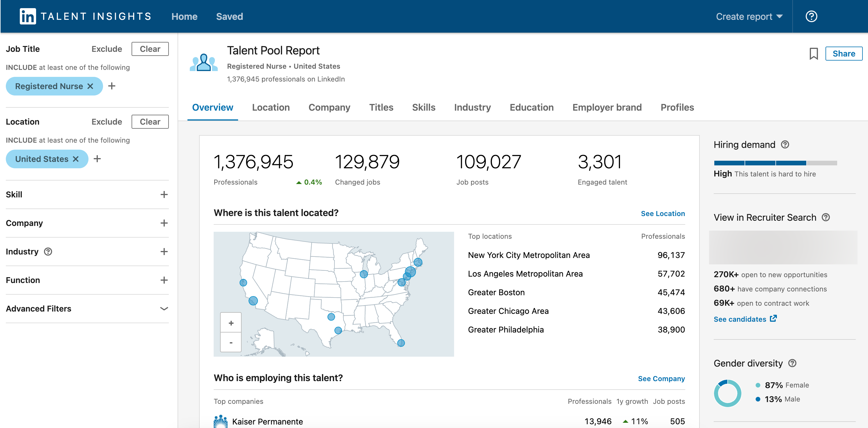This screenshot has height=428, width=868.
Task: Switch to the Location tab
Action: 271,107
